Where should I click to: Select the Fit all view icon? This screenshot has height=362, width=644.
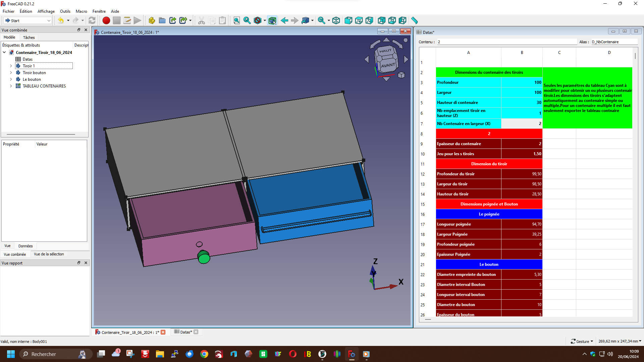pyautogui.click(x=237, y=20)
